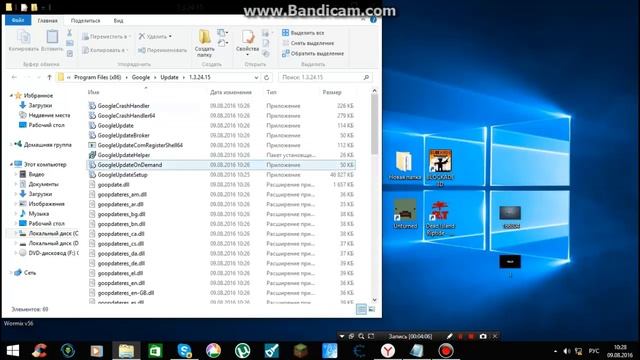Select the GoogleCrashHandler64 file
The height and width of the screenshot is (360, 640).
tap(122, 116)
